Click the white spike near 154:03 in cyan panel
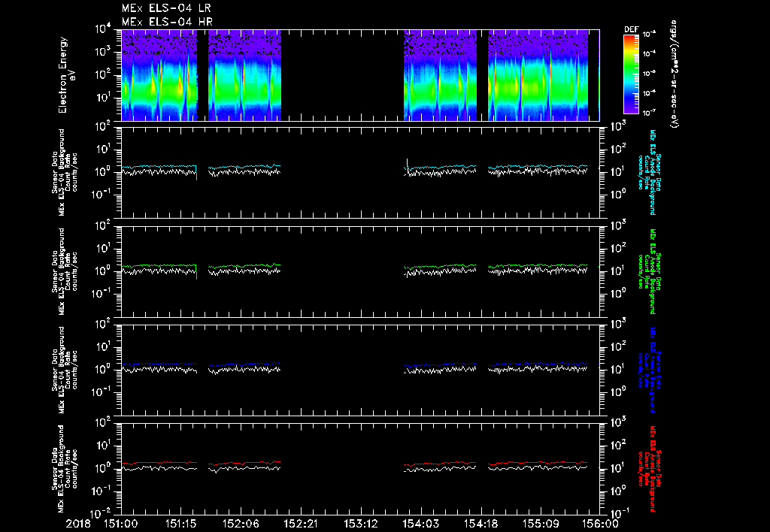 [407, 164]
